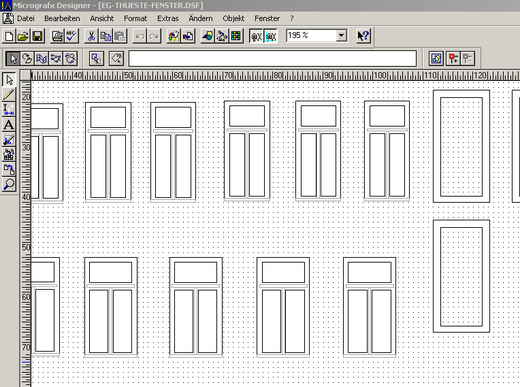Click the framed grid icon on the right ribbon
This screenshot has height=387, width=520.
point(436,59)
